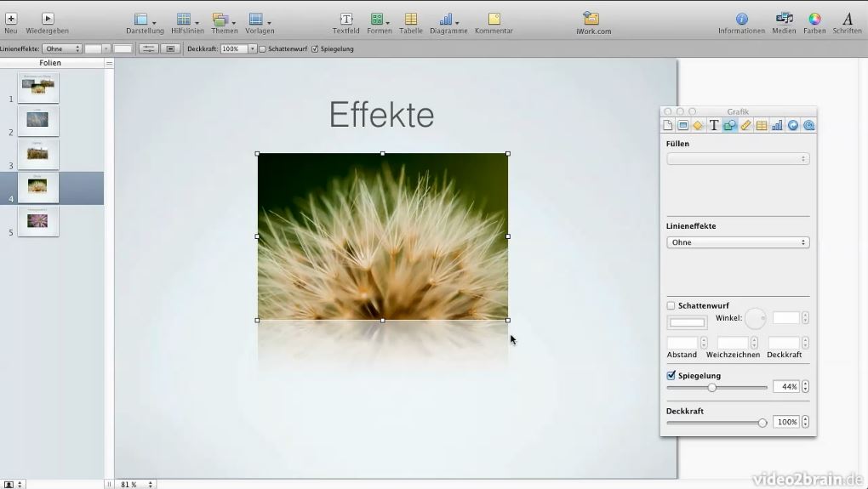This screenshot has width=868, height=489.
Task: Click the shadow color swatch
Action: coord(687,322)
